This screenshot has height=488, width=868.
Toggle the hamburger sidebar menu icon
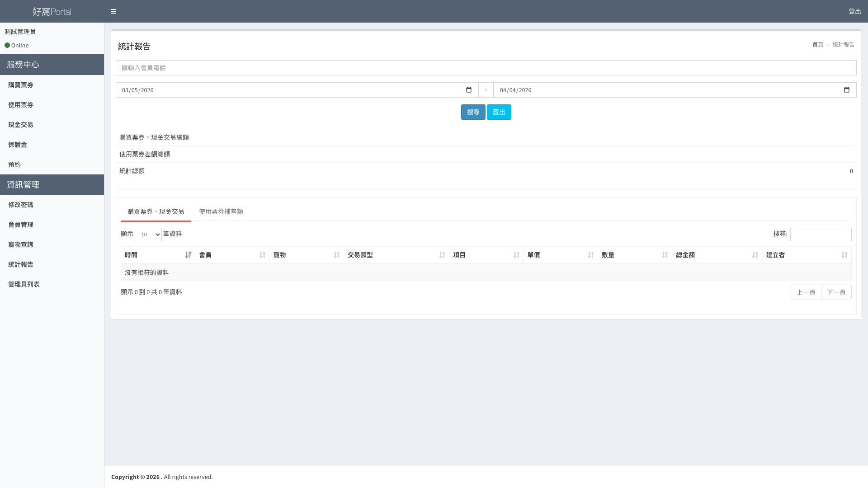113,11
